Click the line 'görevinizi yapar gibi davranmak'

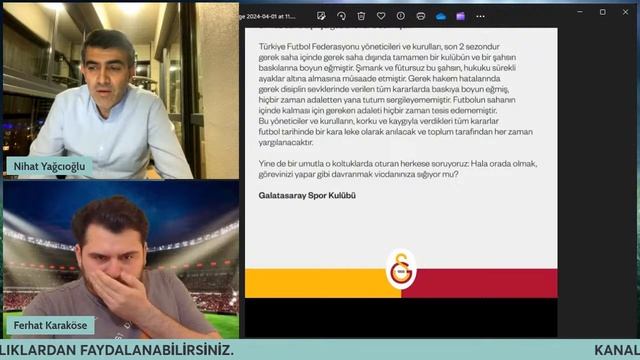(x=358, y=174)
